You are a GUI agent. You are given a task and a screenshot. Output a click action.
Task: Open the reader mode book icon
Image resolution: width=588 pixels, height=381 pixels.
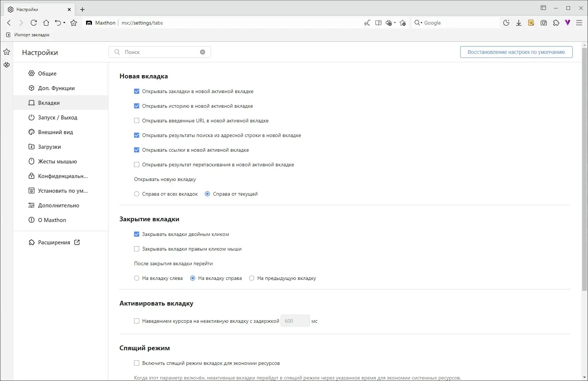pos(378,23)
